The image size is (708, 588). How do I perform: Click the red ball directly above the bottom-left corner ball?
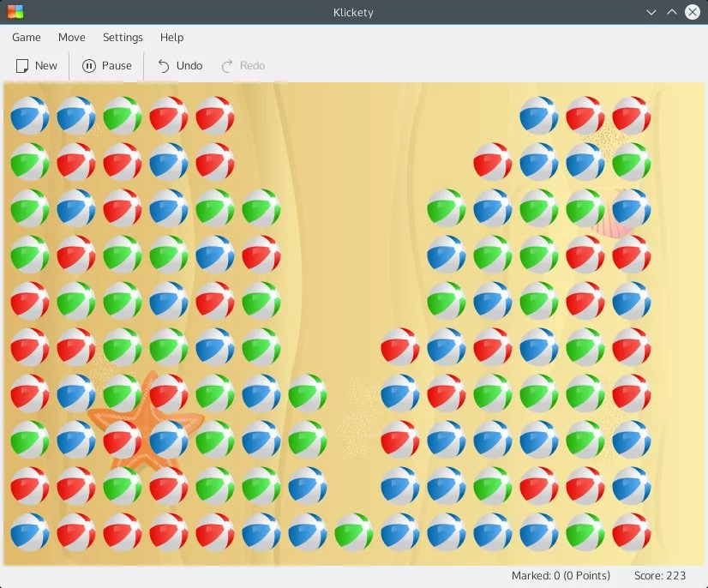coord(30,486)
